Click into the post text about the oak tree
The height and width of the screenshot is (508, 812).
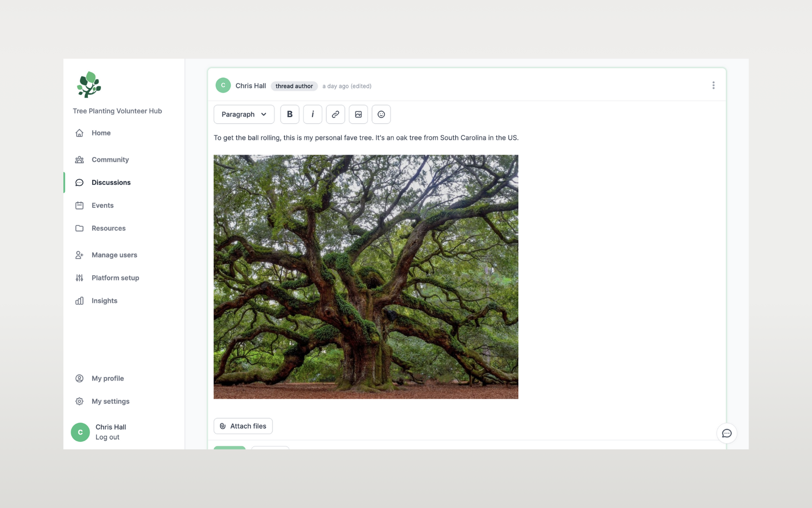(366, 138)
